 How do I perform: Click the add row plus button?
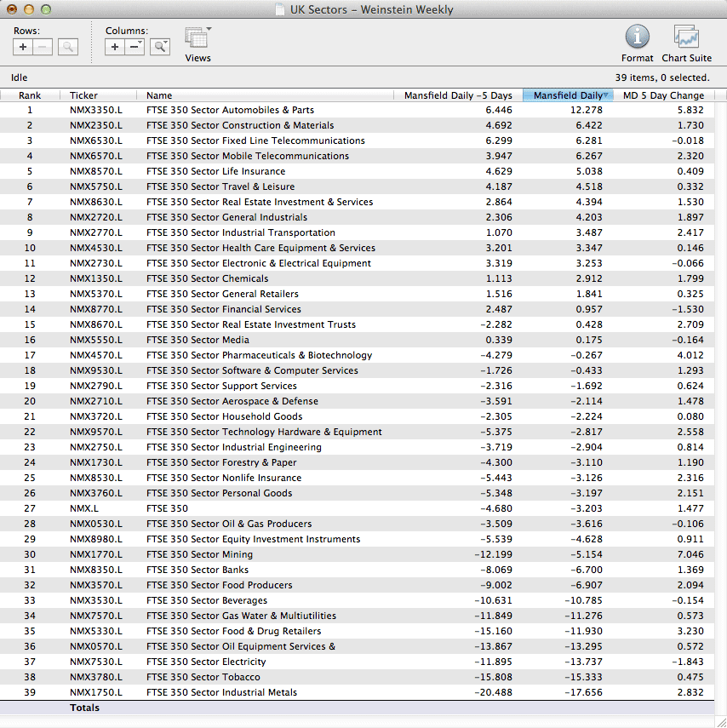23,47
